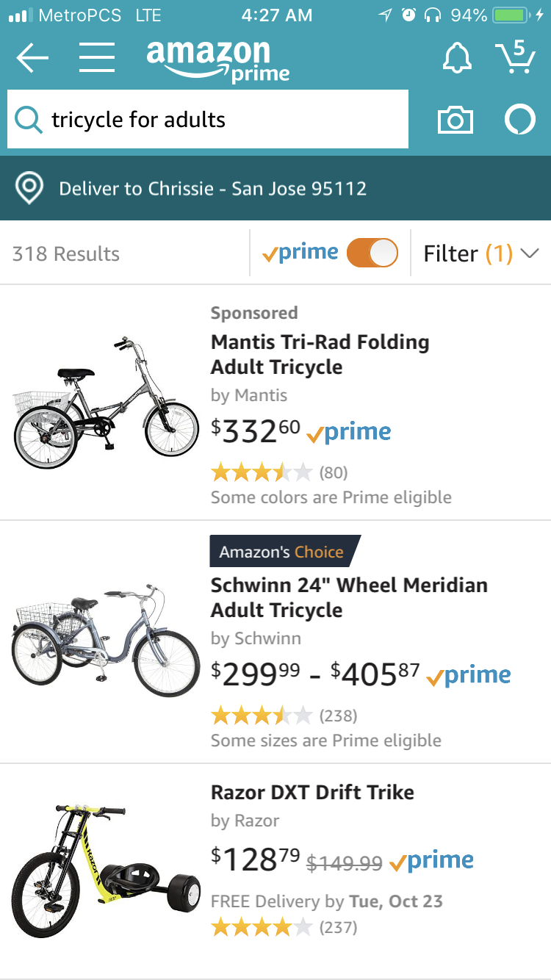Open the hamburger menu
Image resolution: width=551 pixels, height=980 pixels.
tap(96, 57)
